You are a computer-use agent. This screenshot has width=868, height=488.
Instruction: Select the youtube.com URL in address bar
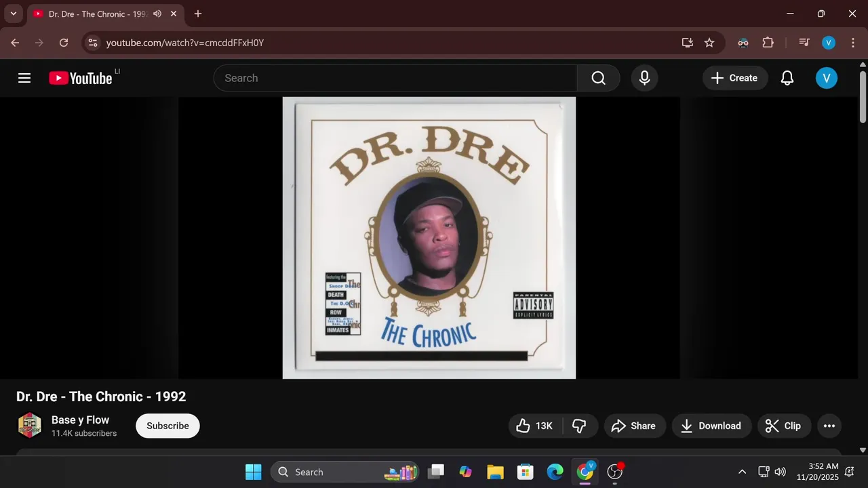click(x=185, y=43)
